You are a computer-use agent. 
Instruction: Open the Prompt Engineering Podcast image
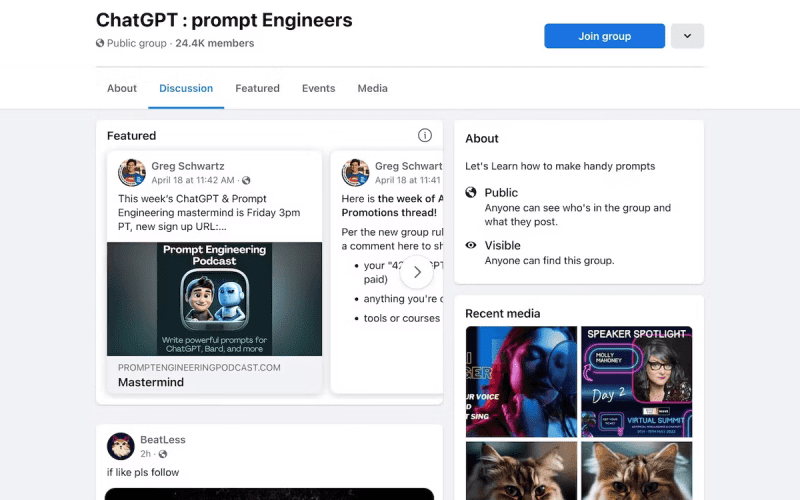point(214,299)
